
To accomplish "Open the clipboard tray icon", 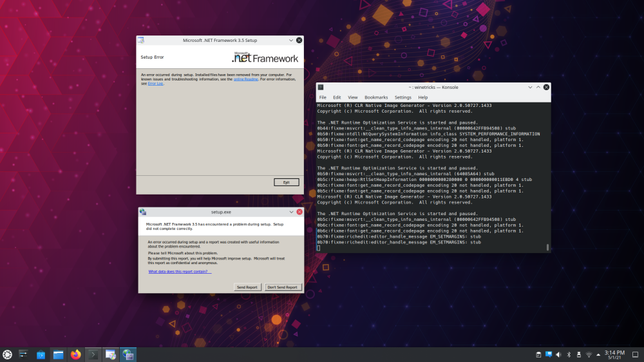I will click(538, 354).
